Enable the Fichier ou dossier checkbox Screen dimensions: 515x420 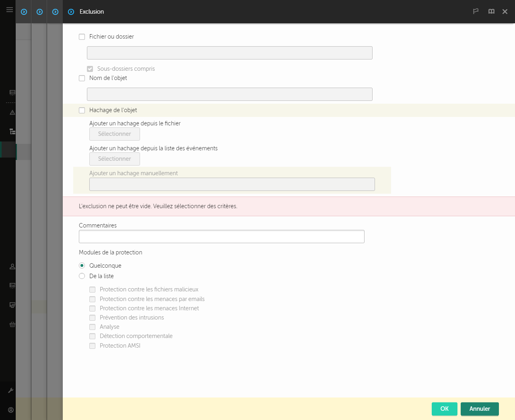pos(82,37)
